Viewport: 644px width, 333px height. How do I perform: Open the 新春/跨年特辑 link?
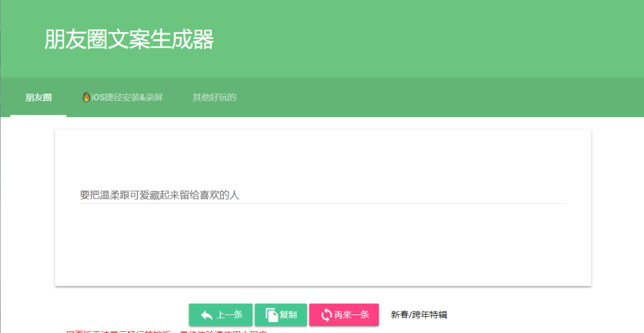[x=419, y=315]
